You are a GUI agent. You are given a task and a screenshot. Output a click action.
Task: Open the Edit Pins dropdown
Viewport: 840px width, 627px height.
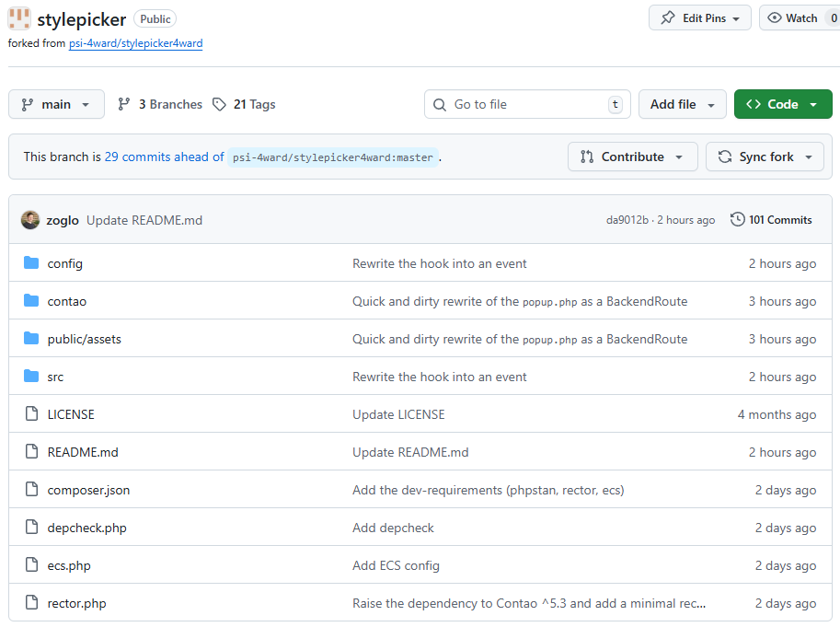point(699,18)
